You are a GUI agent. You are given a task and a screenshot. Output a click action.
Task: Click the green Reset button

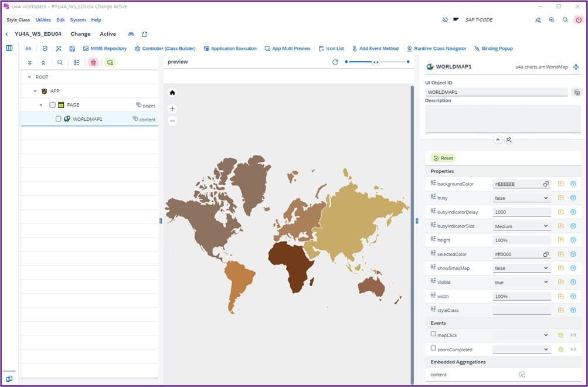[x=443, y=158]
